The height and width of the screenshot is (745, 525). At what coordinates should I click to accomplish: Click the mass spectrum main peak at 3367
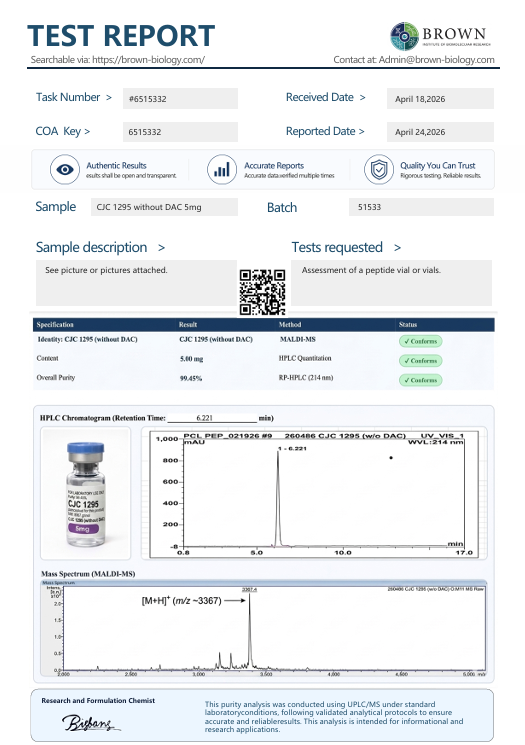click(249, 630)
